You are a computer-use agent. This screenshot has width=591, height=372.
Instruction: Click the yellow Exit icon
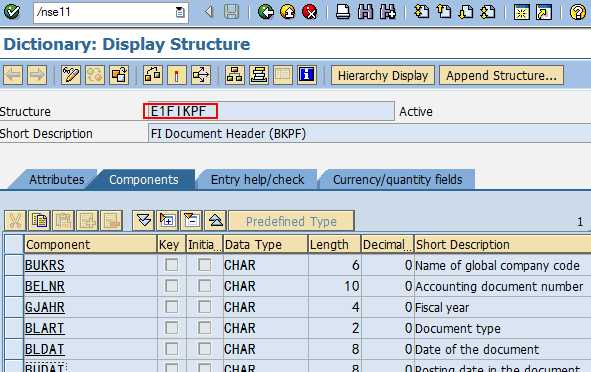click(x=288, y=12)
